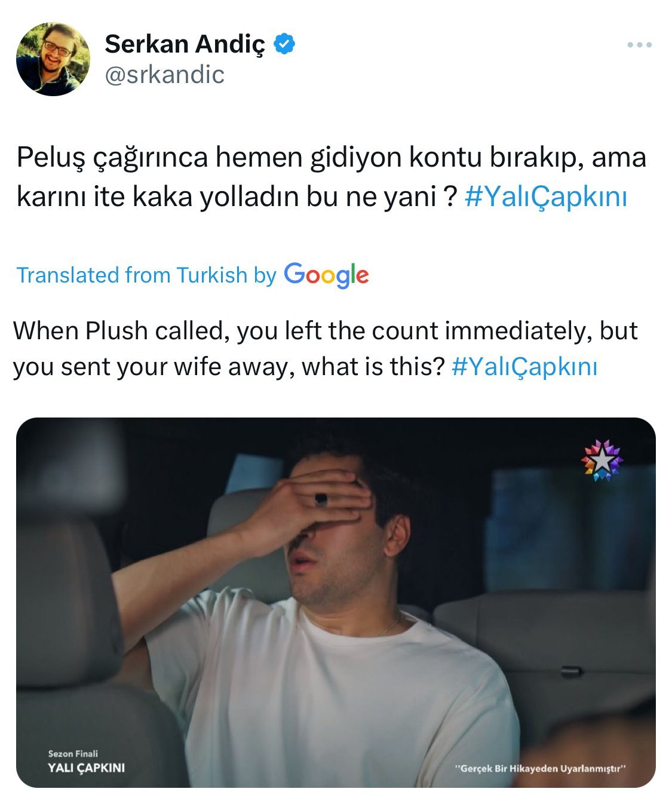Image resolution: width=672 pixels, height=798 pixels.
Task: Click the Yalı Çapkını title watermark
Action: [87, 768]
